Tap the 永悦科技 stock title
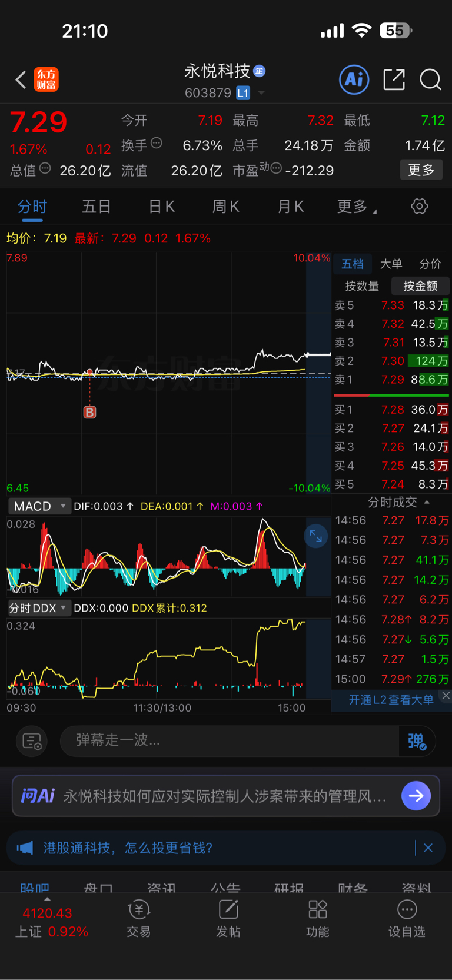The height and width of the screenshot is (980, 452). (x=217, y=71)
